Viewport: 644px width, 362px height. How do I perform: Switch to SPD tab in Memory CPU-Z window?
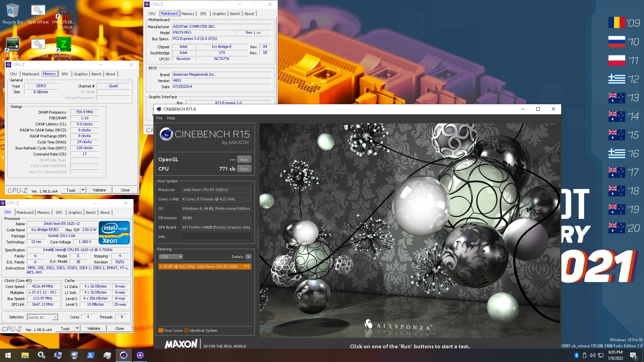(x=65, y=74)
